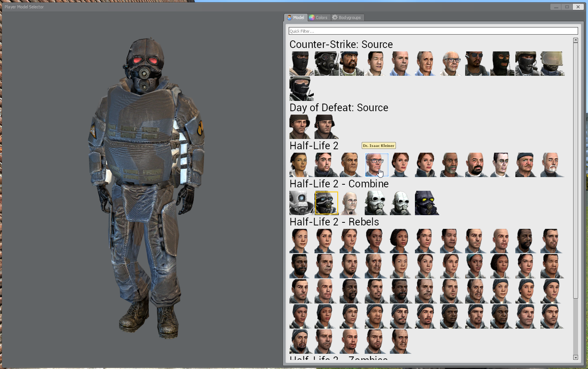Screen dimensions: 588x369
Task: Click the yellow-outlined Combine soldier model
Action: pos(327,203)
